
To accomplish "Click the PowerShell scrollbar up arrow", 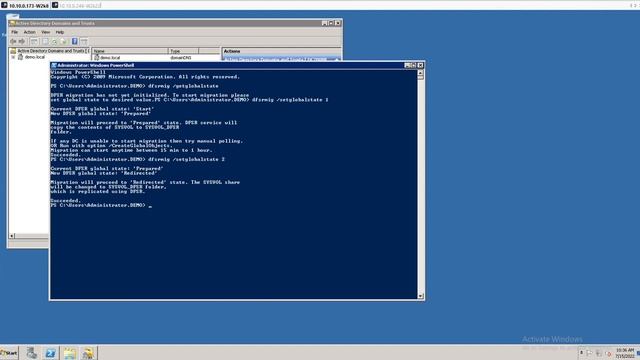I will pyautogui.click(x=420, y=73).
